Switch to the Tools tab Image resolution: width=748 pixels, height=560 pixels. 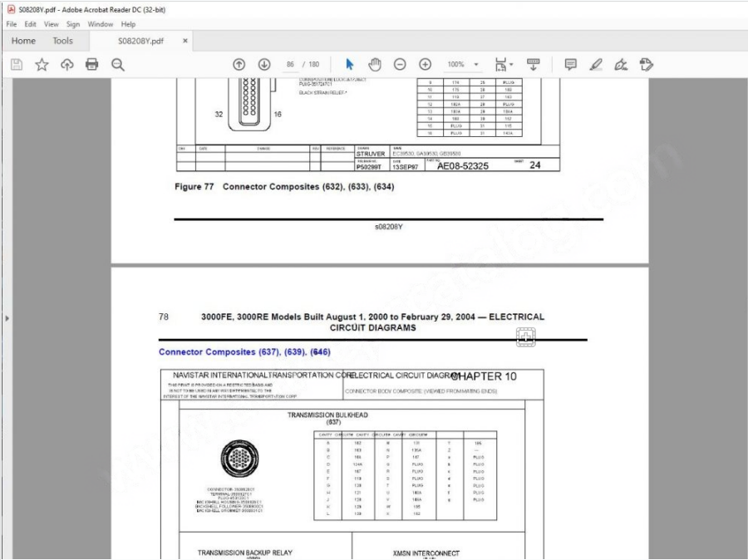(x=63, y=41)
